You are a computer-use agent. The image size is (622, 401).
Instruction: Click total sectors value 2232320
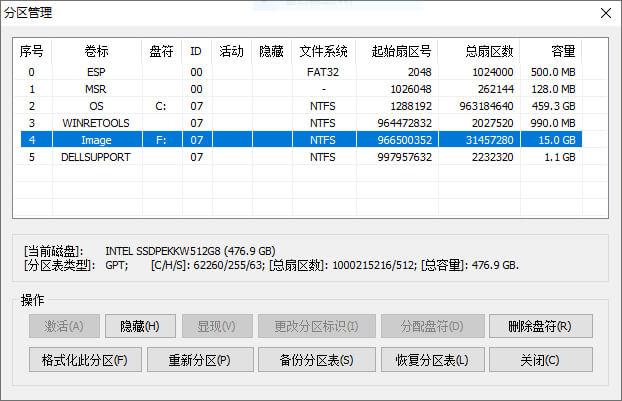493,157
